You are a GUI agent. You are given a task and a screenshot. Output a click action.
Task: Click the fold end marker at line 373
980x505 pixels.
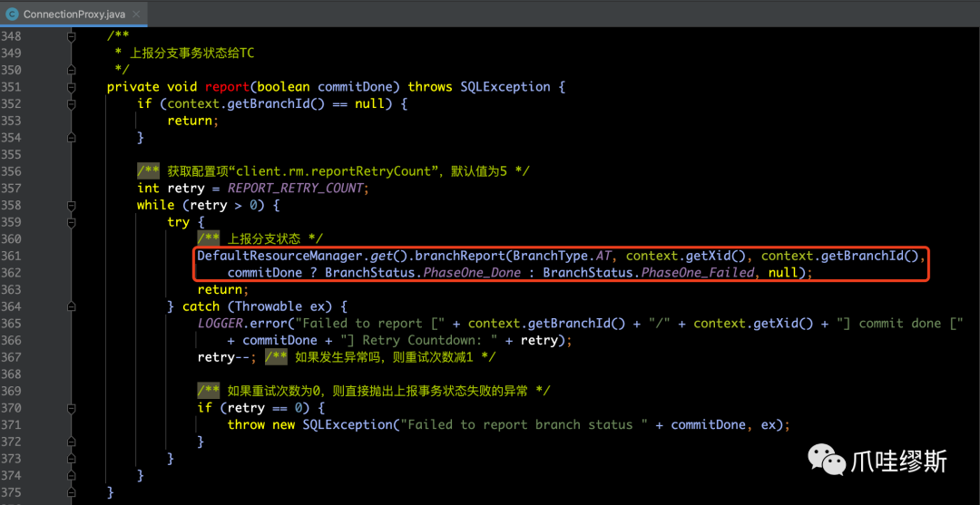click(x=72, y=458)
